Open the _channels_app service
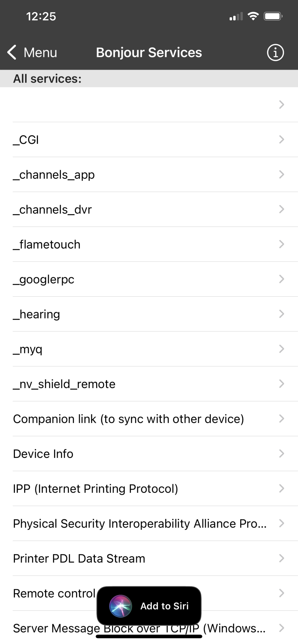The image size is (298, 644). (54, 174)
